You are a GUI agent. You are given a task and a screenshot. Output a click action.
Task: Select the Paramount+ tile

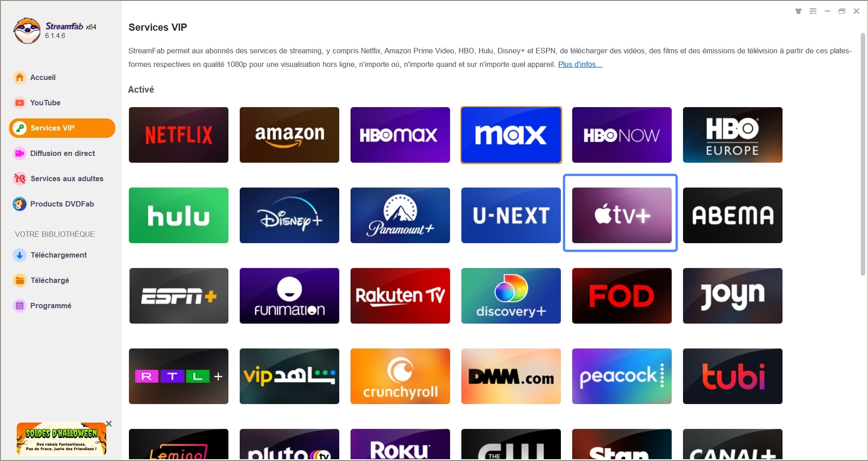click(x=400, y=215)
